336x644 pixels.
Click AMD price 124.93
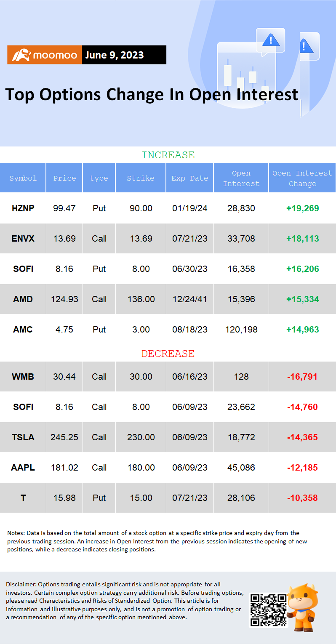pyautogui.click(x=64, y=299)
